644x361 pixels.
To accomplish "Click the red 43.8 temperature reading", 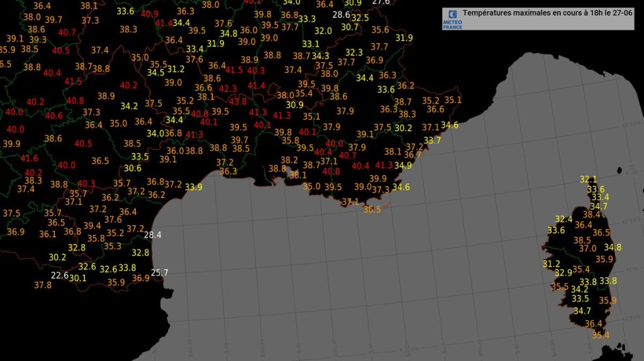I will tap(238, 101).
